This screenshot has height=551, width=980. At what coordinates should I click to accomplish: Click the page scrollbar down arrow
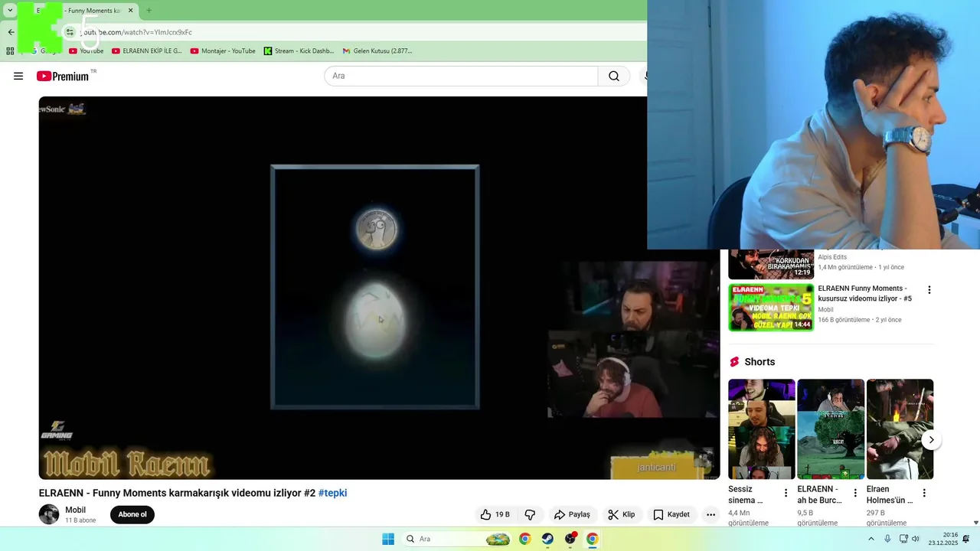tap(975, 523)
